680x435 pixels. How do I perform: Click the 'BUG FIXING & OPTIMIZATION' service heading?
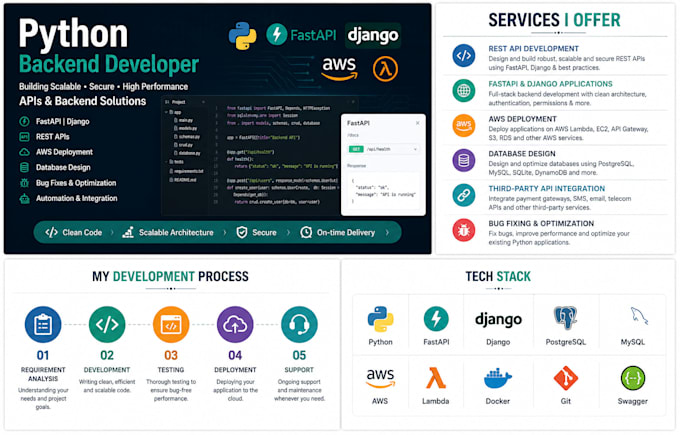click(x=541, y=224)
